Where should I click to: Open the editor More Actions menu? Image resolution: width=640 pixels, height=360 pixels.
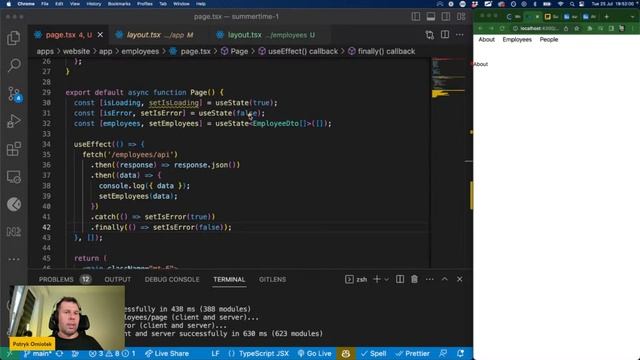460,35
